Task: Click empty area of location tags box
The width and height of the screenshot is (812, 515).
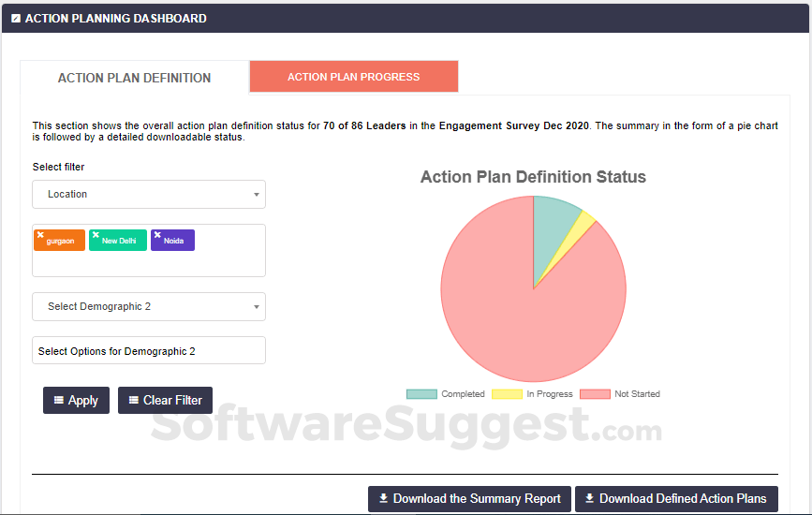Action: click(149, 264)
